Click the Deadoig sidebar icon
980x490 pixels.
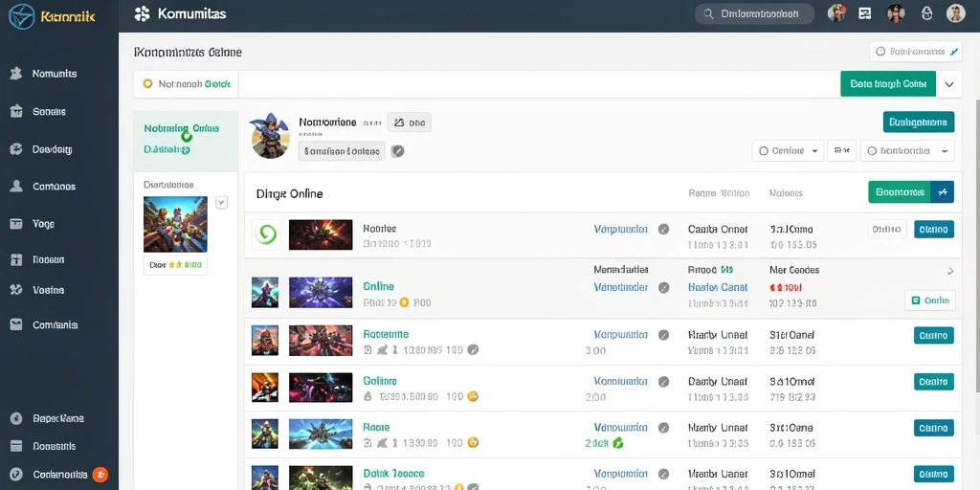[x=17, y=149]
